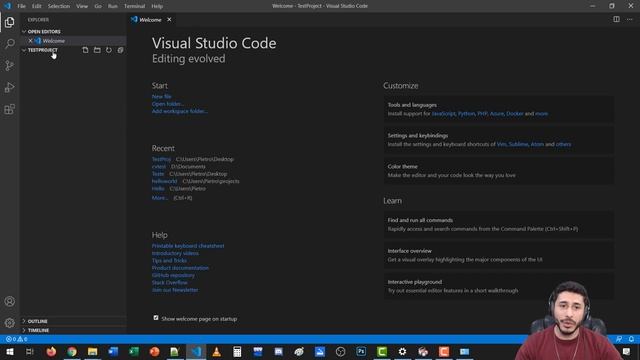Expand the Outline section
This screenshot has height=360, width=640.
pyautogui.click(x=38, y=321)
